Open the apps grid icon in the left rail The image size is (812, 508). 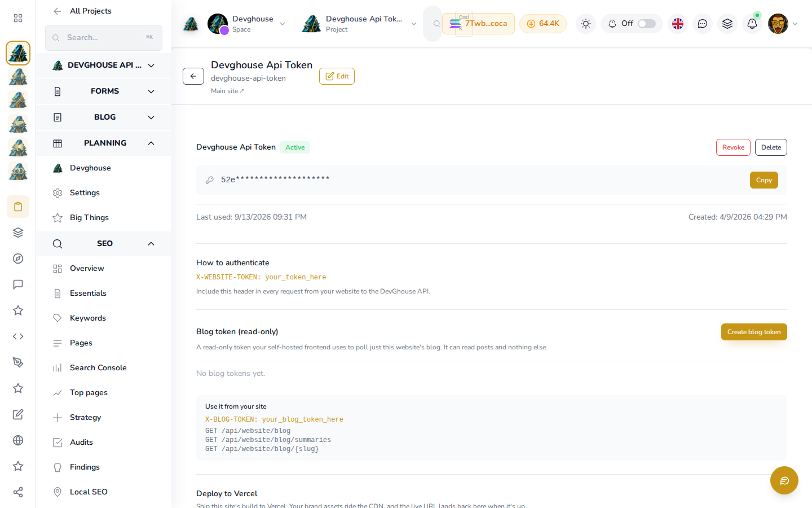(18, 18)
